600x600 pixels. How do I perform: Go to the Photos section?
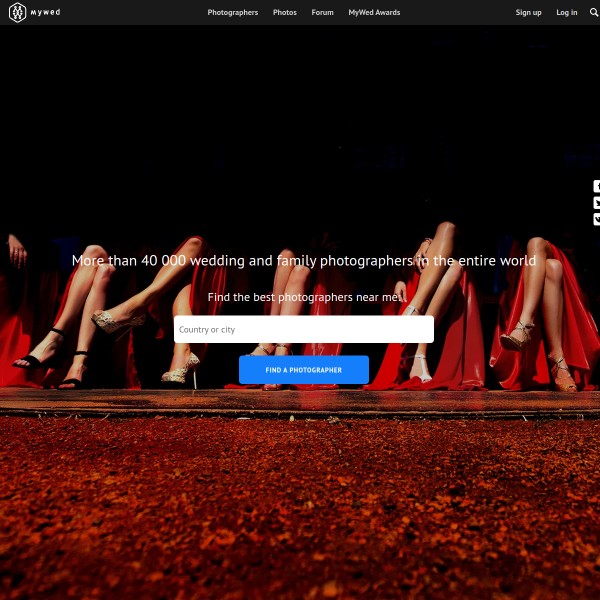(285, 12)
